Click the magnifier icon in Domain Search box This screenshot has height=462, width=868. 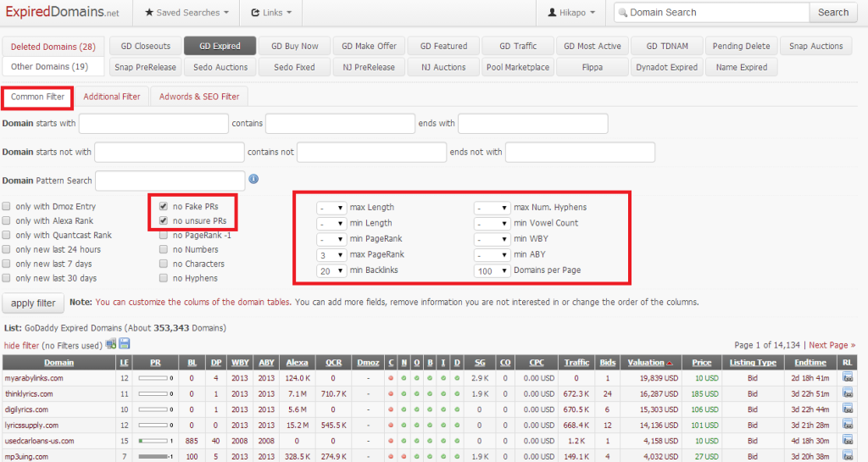[x=623, y=13]
